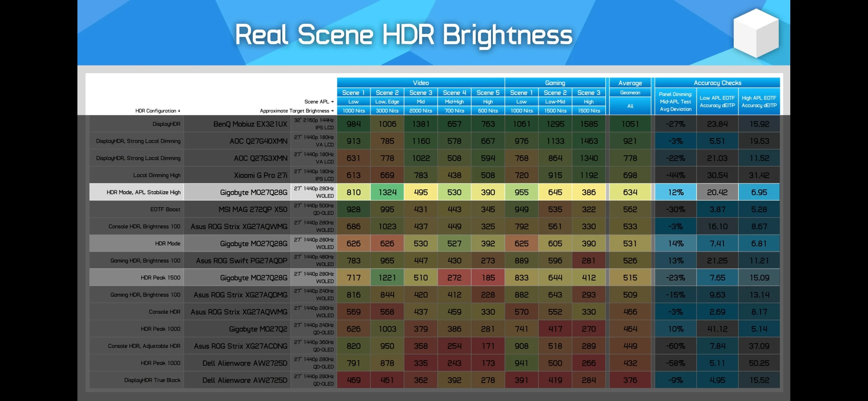Viewport: 868px width, 401px height.
Task: Click the white cube channel logo
Action: [x=756, y=33]
